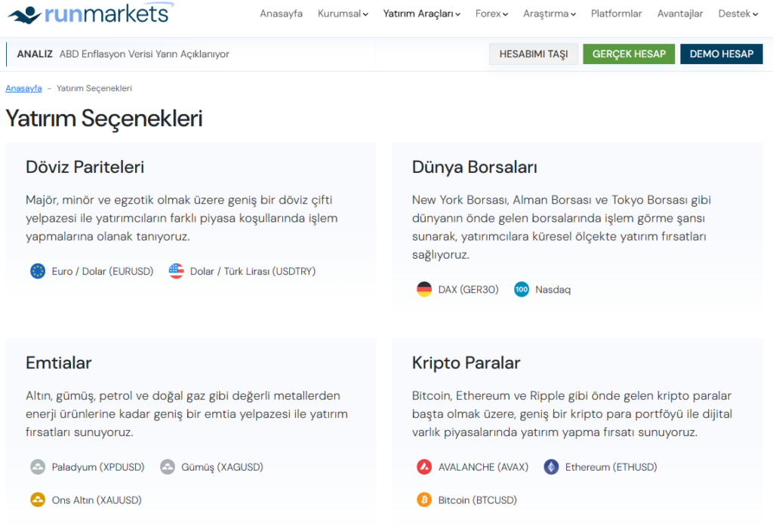
Task: Expand the Kurumsal dropdown menu
Action: tap(343, 14)
